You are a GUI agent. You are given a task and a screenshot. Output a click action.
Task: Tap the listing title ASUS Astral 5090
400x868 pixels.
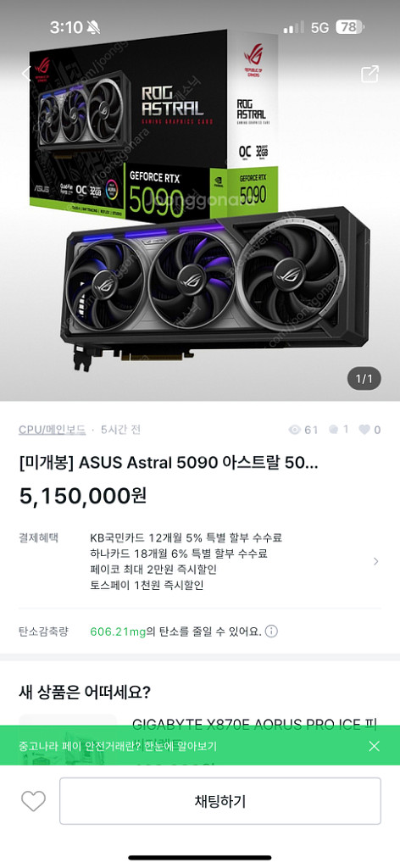(169, 463)
